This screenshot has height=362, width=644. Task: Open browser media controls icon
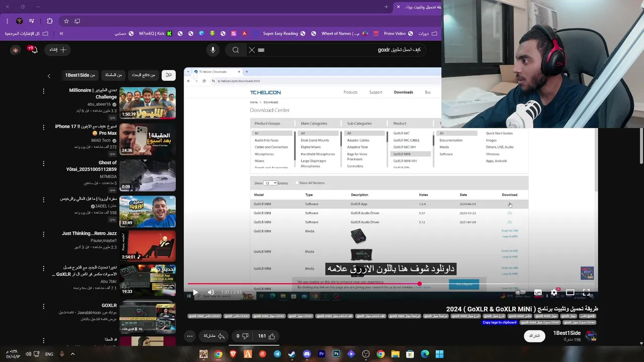click(x=32, y=21)
